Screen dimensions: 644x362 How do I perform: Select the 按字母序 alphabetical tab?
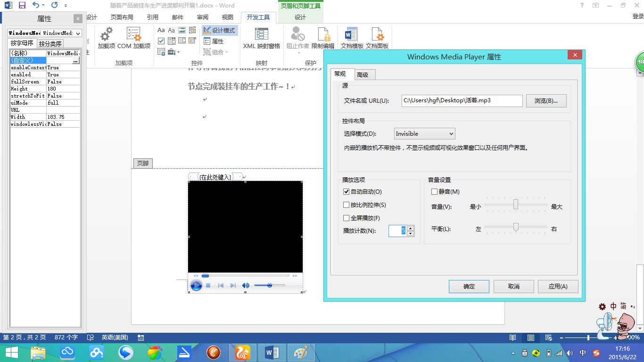(x=23, y=43)
